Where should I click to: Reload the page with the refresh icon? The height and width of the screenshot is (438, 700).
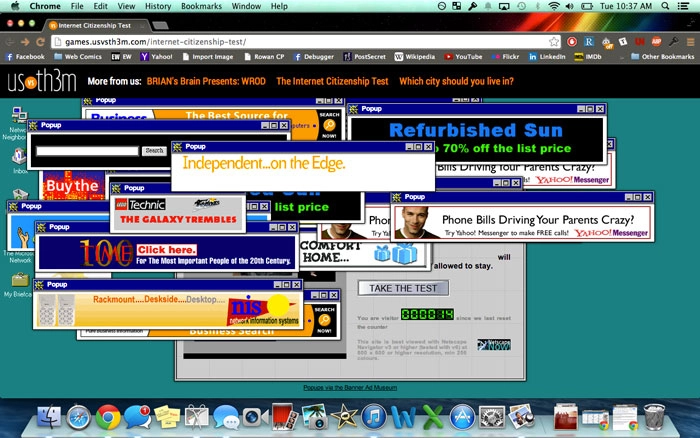click(40, 42)
